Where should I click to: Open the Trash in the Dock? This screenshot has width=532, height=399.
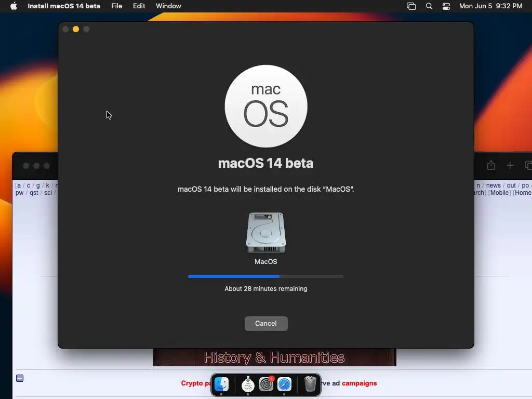coord(310,384)
